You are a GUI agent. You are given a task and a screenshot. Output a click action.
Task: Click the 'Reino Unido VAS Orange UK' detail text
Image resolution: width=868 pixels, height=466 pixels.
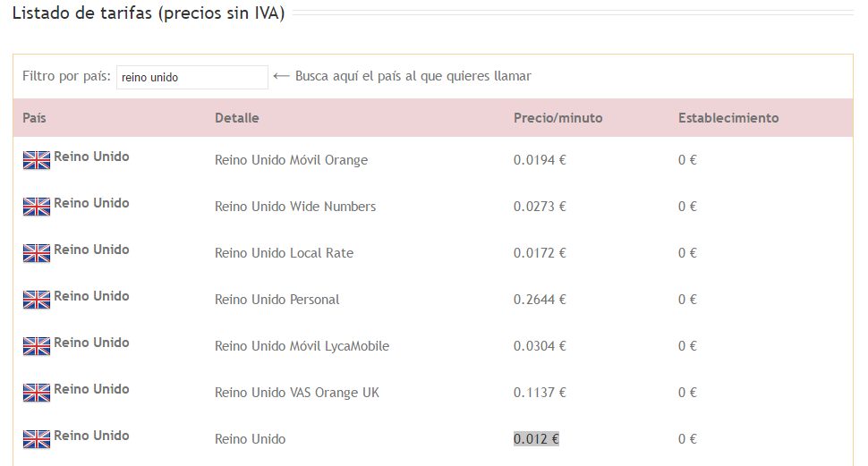click(297, 393)
